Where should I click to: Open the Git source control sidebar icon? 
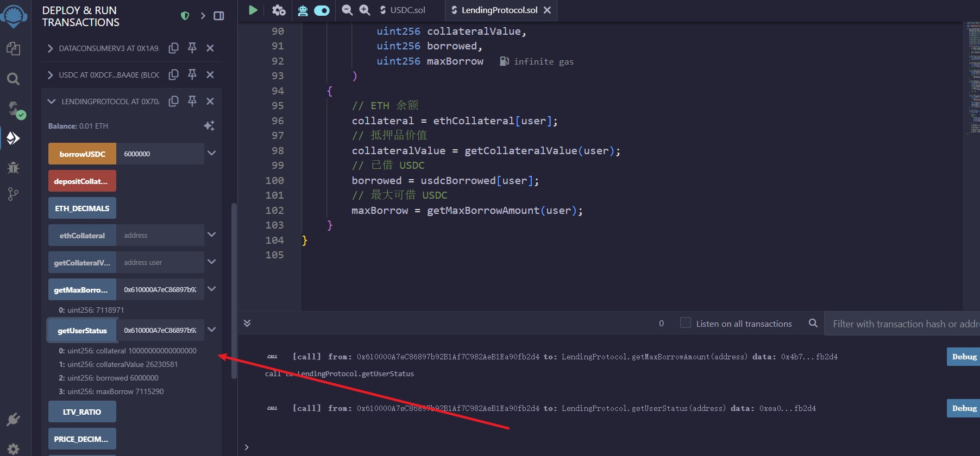coord(13,194)
